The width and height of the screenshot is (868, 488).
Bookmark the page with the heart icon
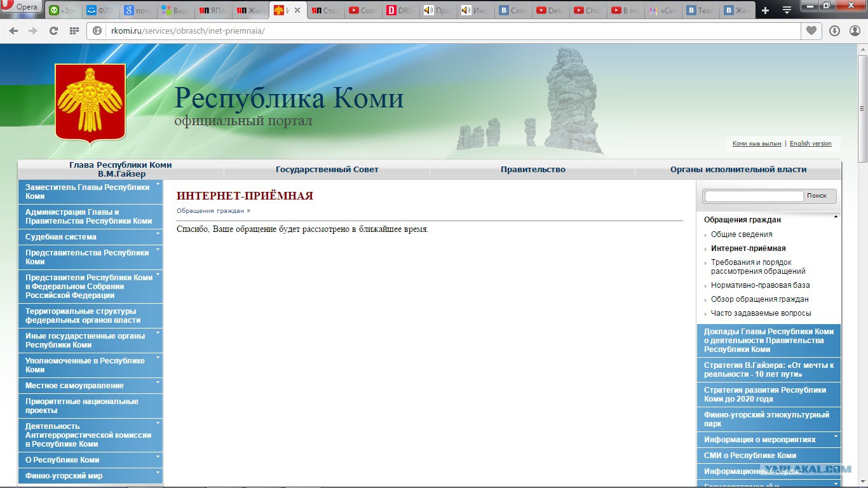811,30
